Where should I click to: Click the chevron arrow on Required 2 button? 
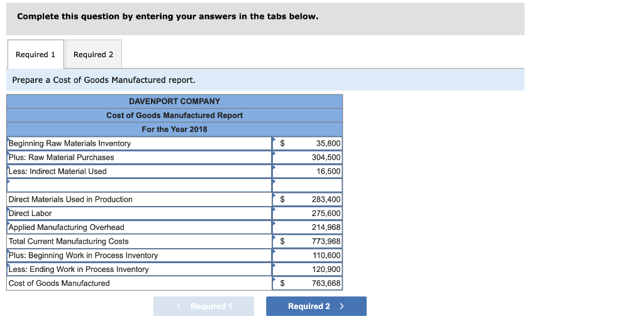tap(341, 307)
